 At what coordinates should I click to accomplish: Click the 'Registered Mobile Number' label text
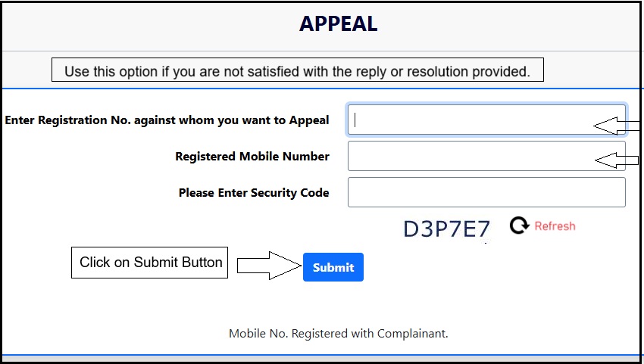[252, 157]
